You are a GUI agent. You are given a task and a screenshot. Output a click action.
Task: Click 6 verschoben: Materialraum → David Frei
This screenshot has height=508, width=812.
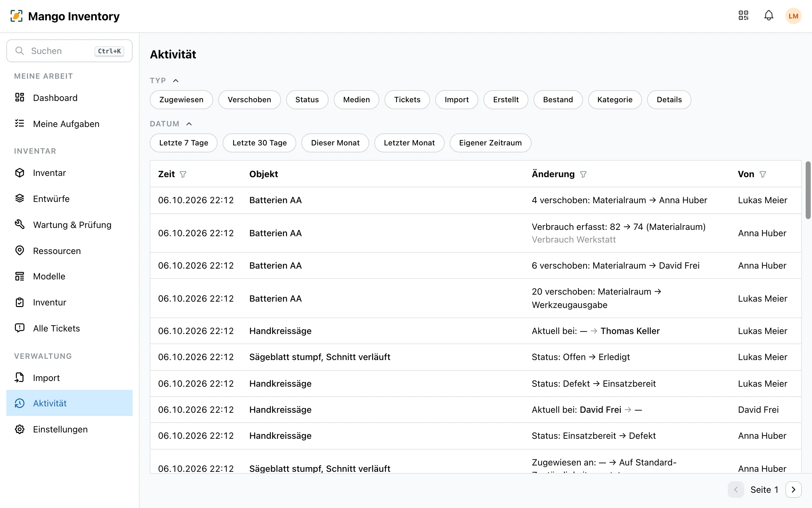(615, 265)
